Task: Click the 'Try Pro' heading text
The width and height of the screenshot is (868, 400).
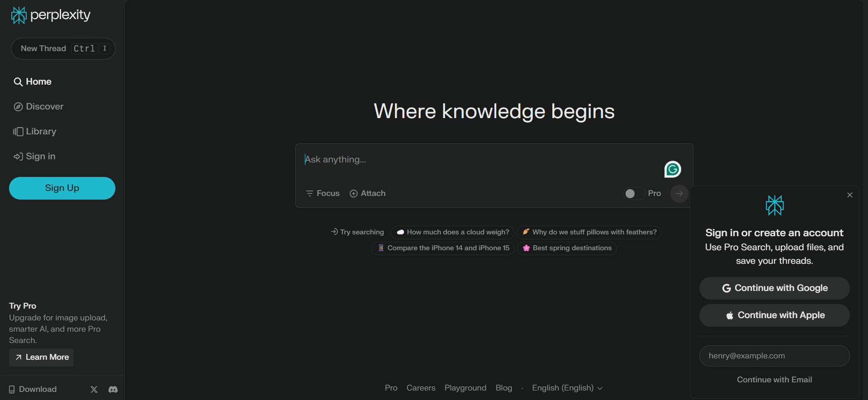Action: tap(23, 306)
